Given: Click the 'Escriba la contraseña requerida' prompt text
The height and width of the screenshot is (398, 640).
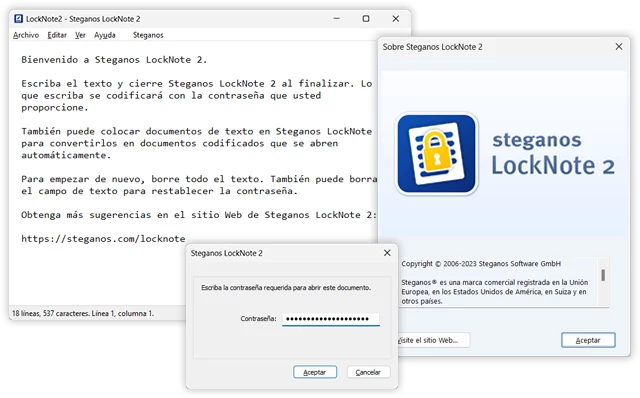Looking at the screenshot, I should [x=286, y=288].
